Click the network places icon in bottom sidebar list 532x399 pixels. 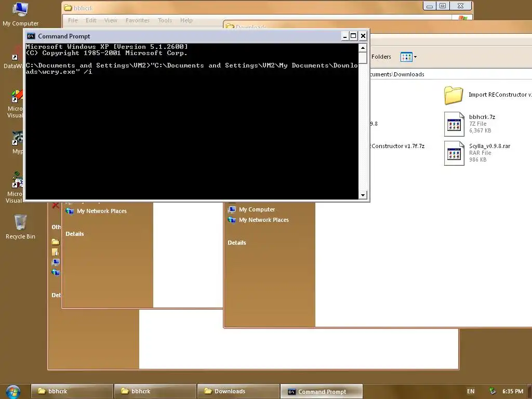coord(56,272)
